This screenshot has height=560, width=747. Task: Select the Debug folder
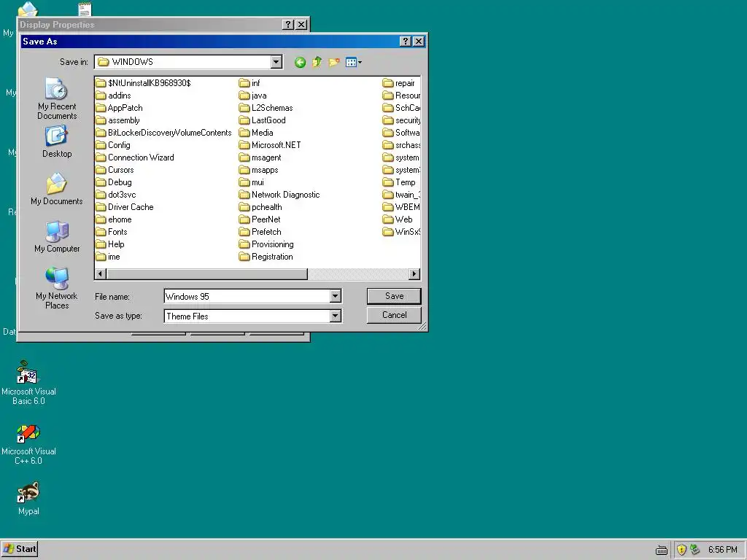point(114,182)
